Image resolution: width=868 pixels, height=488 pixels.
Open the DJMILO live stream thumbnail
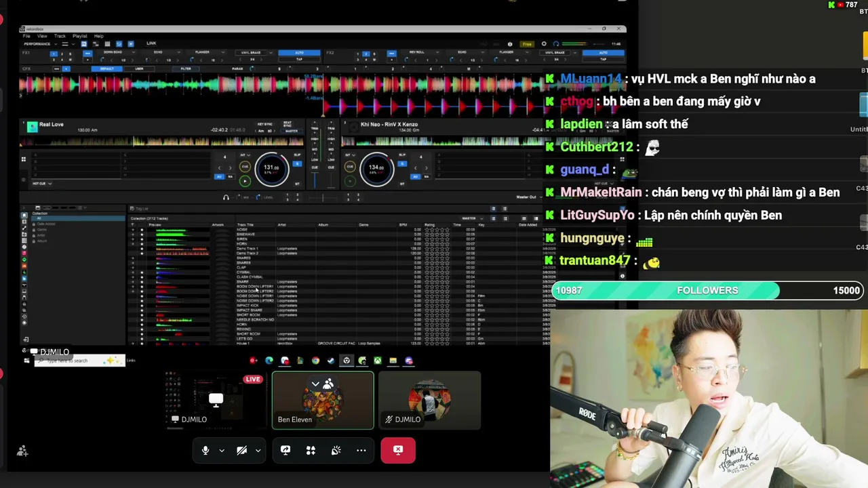click(x=216, y=400)
